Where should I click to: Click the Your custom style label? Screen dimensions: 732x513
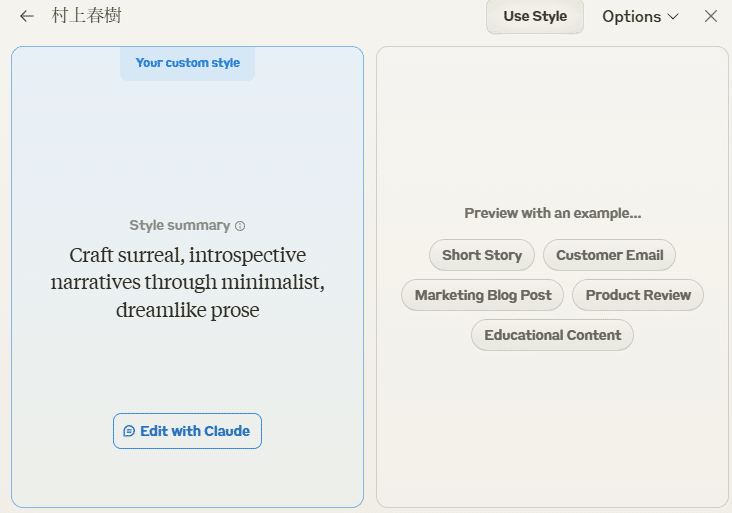pos(188,63)
